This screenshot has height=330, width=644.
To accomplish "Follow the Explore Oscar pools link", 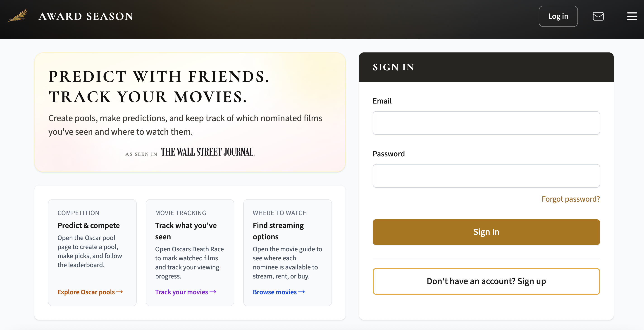I will point(86,292).
